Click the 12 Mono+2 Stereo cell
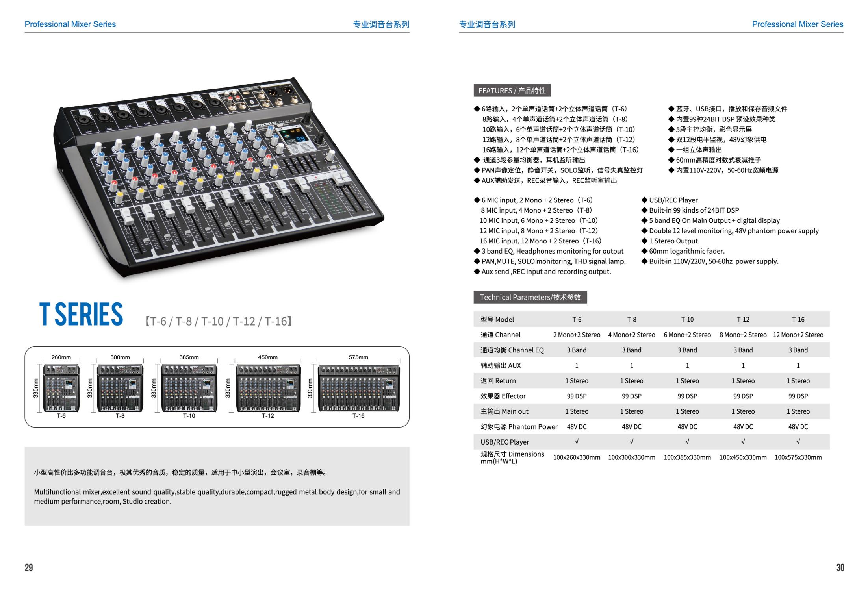Viewport: 868px width, 589px height. (798, 335)
